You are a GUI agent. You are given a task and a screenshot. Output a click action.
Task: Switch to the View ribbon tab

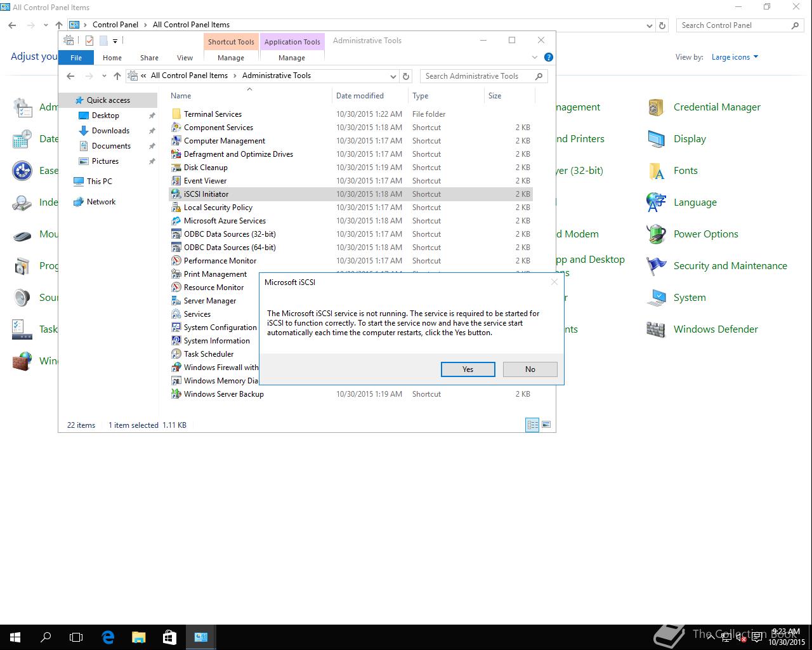click(x=185, y=58)
